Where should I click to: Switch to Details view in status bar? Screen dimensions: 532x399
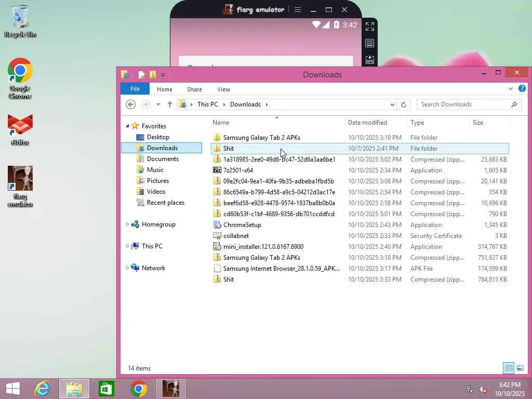[508, 368]
